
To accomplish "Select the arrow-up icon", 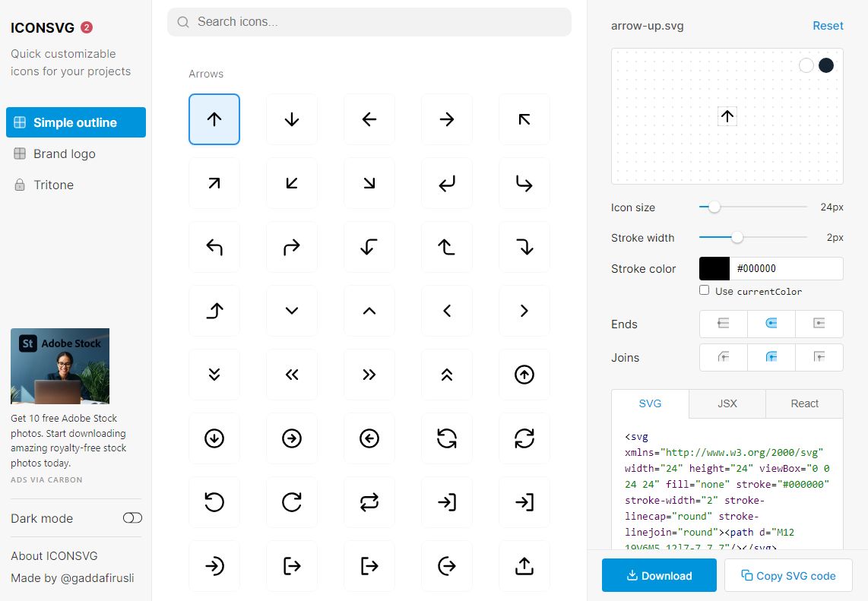I will [214, 119].
